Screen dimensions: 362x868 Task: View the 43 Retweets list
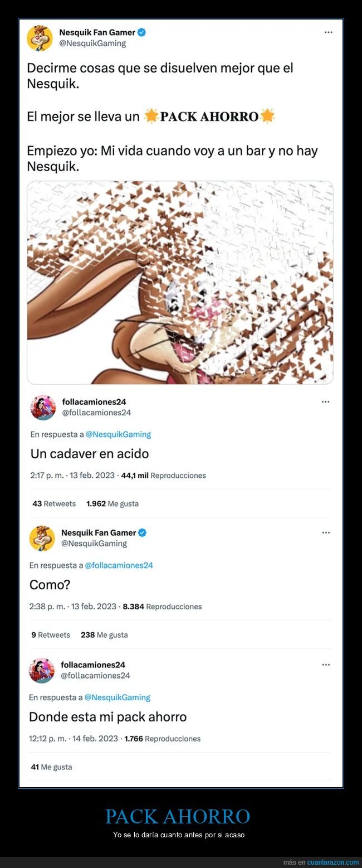(54, 503)
